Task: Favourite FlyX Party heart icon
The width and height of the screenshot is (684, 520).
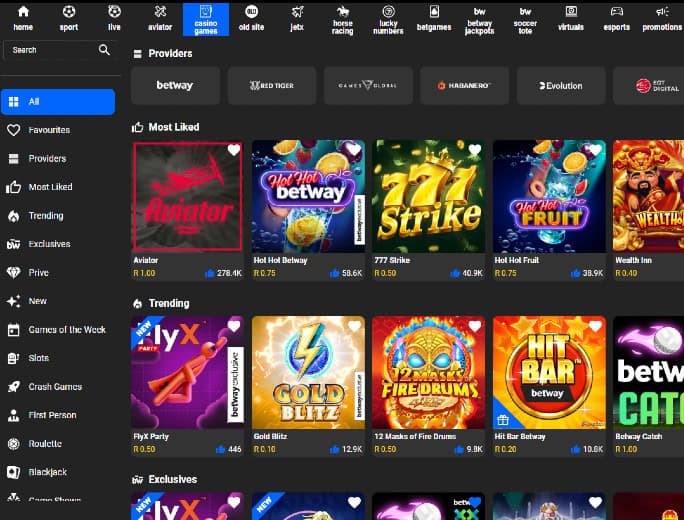Action: (234, 326)
